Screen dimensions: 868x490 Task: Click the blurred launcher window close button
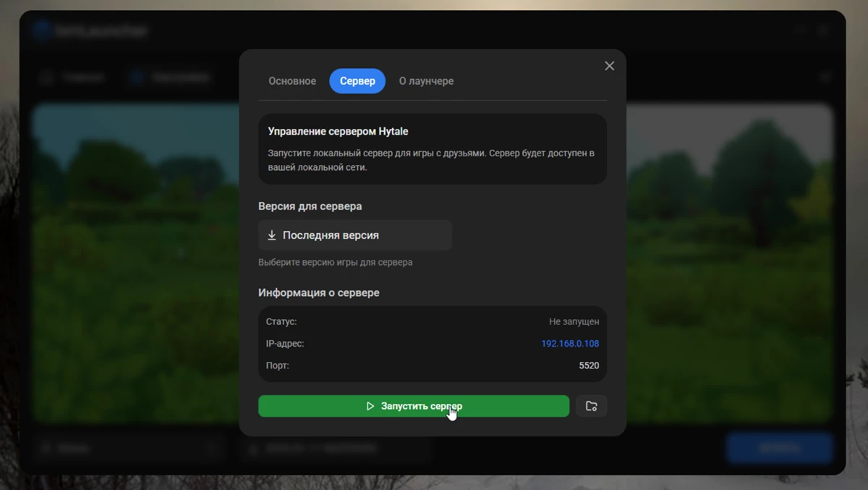coord(824,30)
